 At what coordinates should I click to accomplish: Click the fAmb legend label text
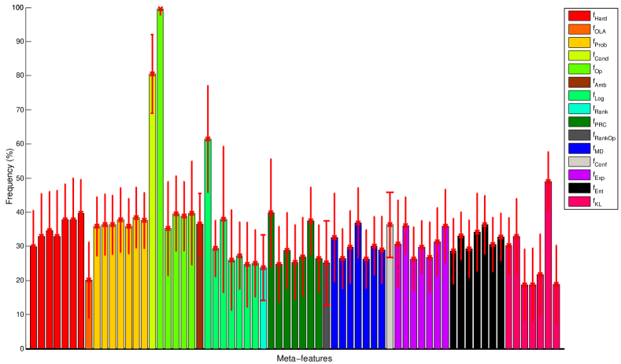[x=600, y=83]
